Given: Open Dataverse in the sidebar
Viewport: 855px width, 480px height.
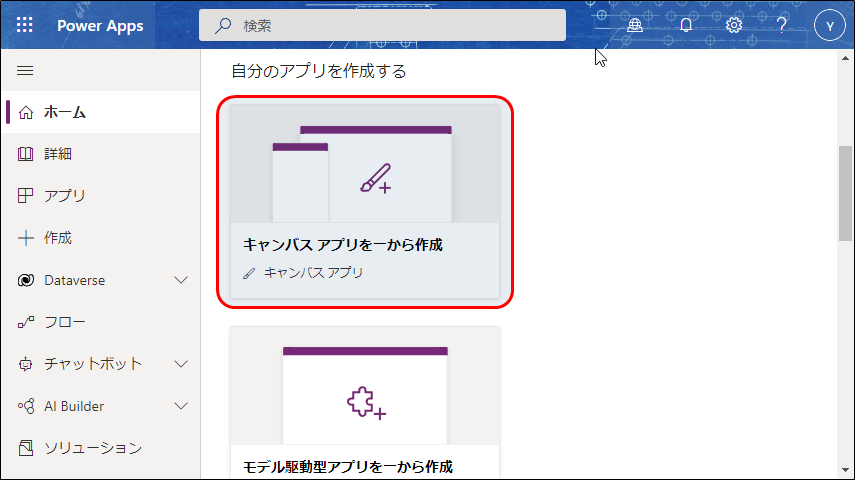Looking at the screenshot, I should pyautogui.click(x=101, y=280).
